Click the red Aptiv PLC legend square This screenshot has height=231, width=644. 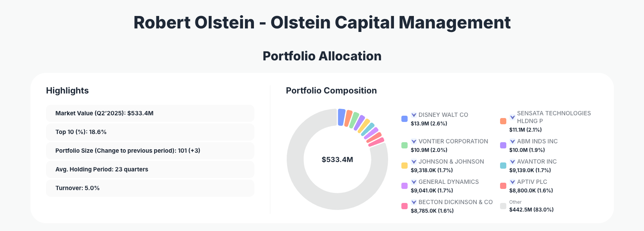(503, 186)
